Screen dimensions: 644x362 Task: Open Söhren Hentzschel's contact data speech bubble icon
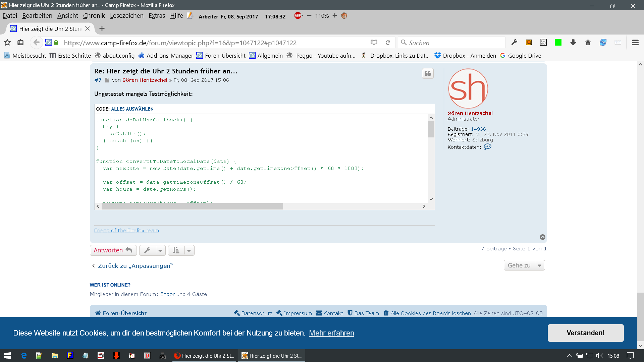487,147
